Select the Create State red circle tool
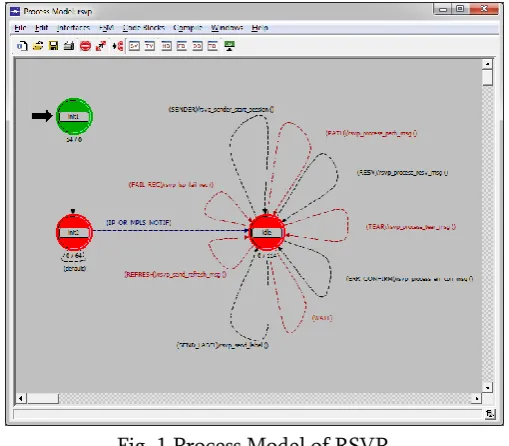509x446 pixels. [x=85, y=46]
